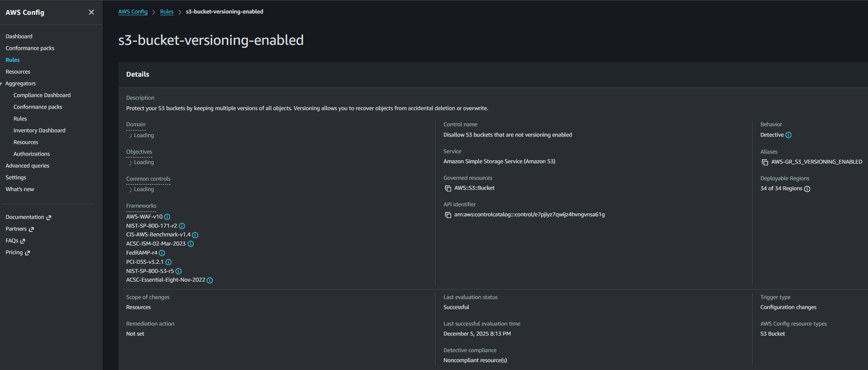Open info icon next to NIST-SP-800-171-r2
Image resolution: width=868 pixels, height=370 pixels.
point(182,226)
